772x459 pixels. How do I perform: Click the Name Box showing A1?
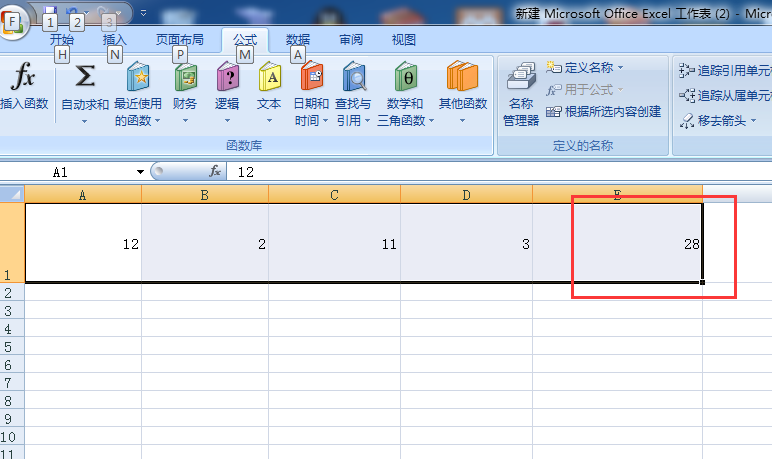point(67,172)
